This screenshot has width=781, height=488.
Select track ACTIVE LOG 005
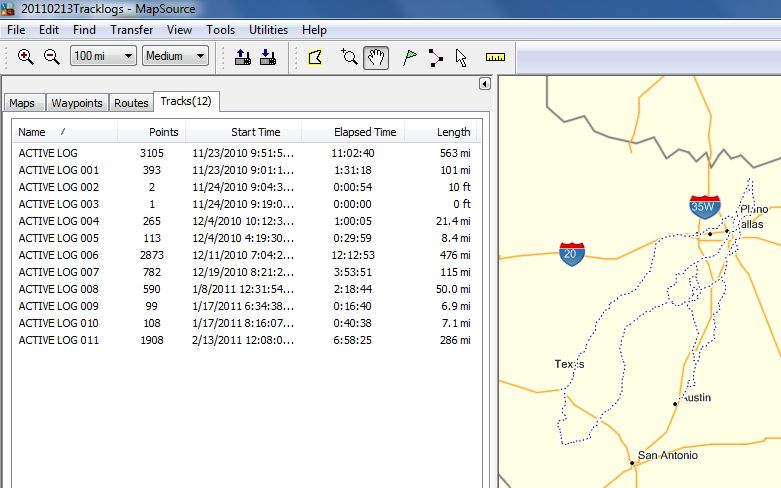click(245, 238)
